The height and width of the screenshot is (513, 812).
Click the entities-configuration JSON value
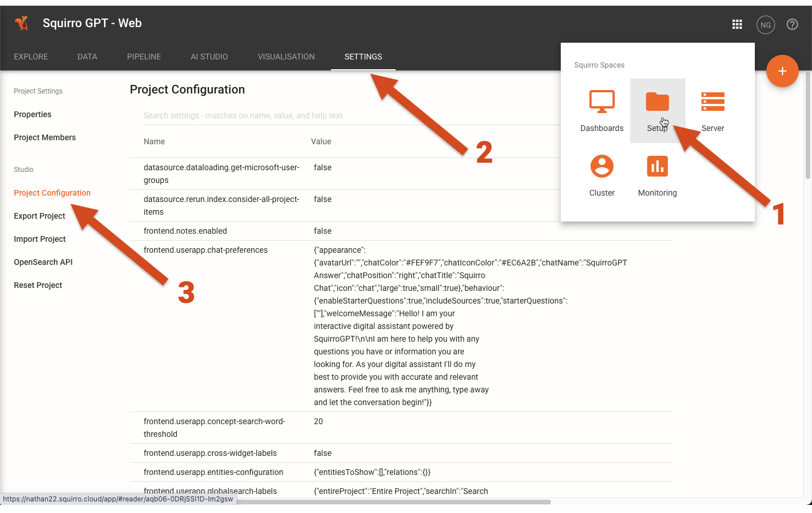373,472
